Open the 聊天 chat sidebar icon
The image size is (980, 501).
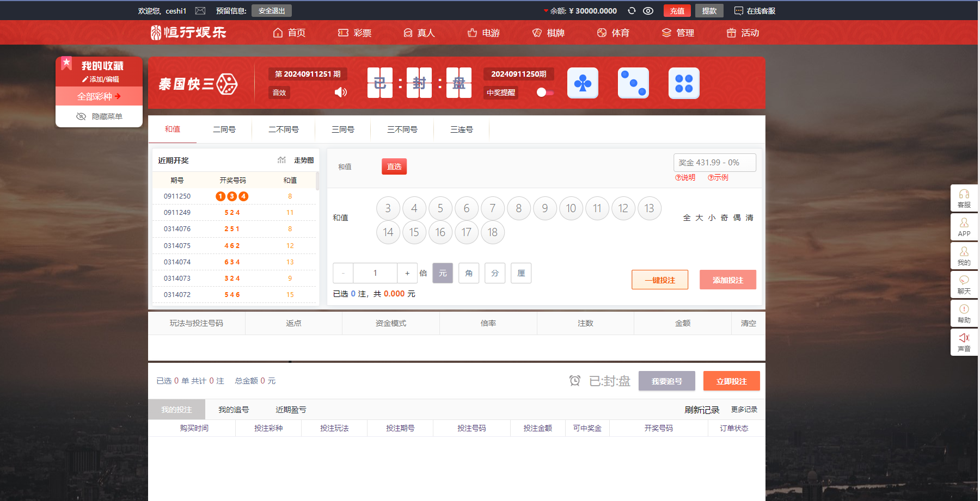click(964, 284)
